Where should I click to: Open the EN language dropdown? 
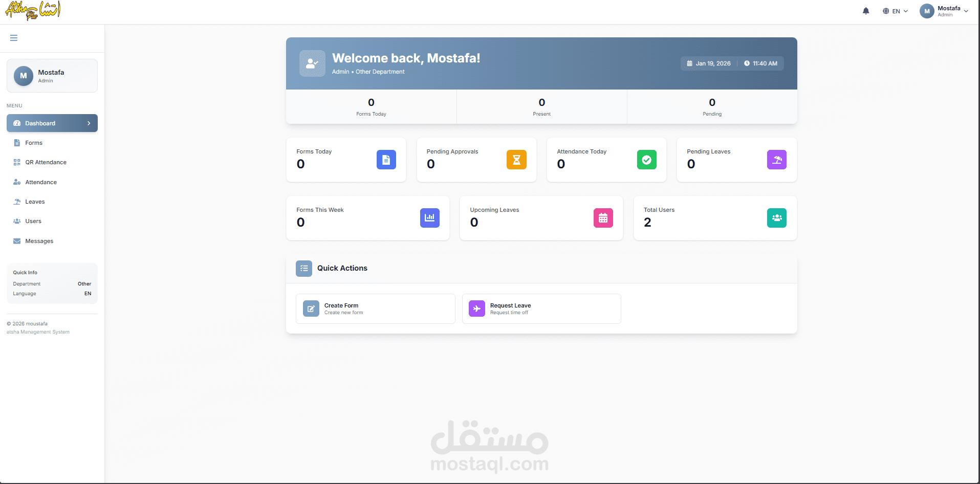(895, 11)
